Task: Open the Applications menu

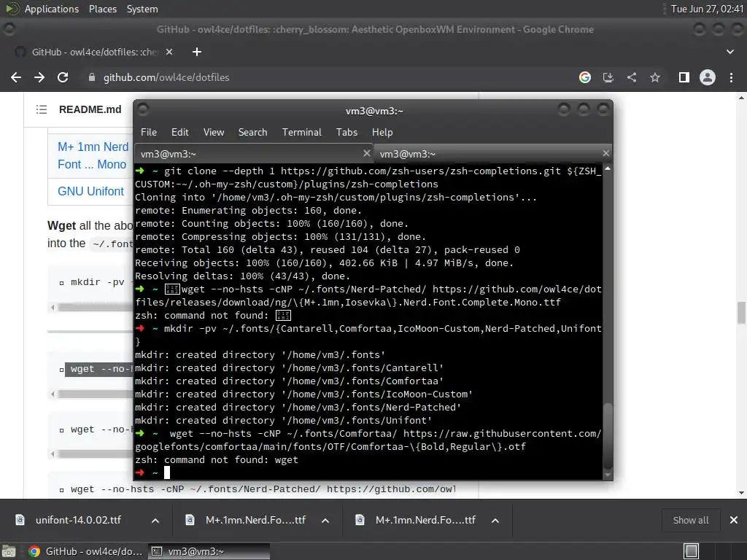Action: point(52,9)
